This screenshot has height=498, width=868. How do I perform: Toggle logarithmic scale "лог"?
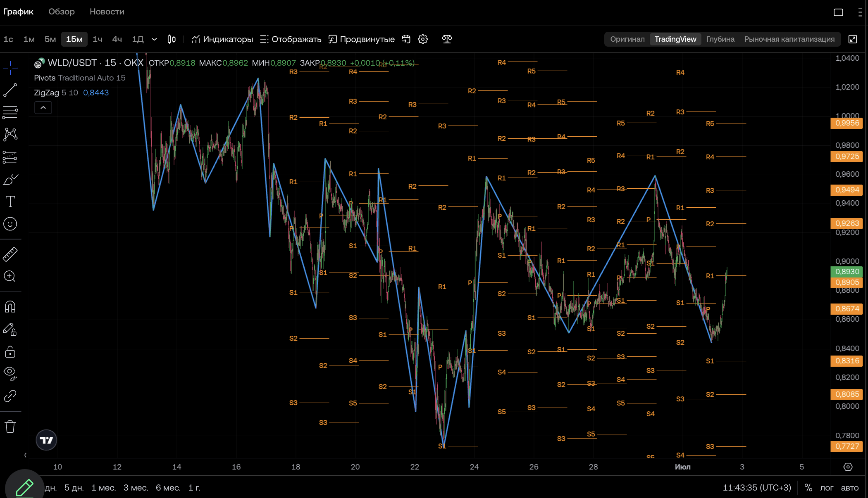[x=827, y=488]
